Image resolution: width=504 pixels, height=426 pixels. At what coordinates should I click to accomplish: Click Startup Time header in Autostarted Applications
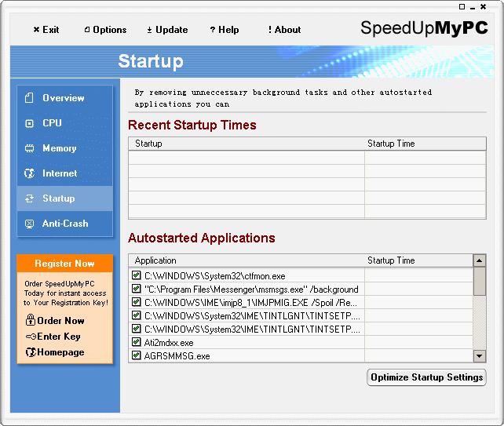pyautogui.click(x=418, y=260)
